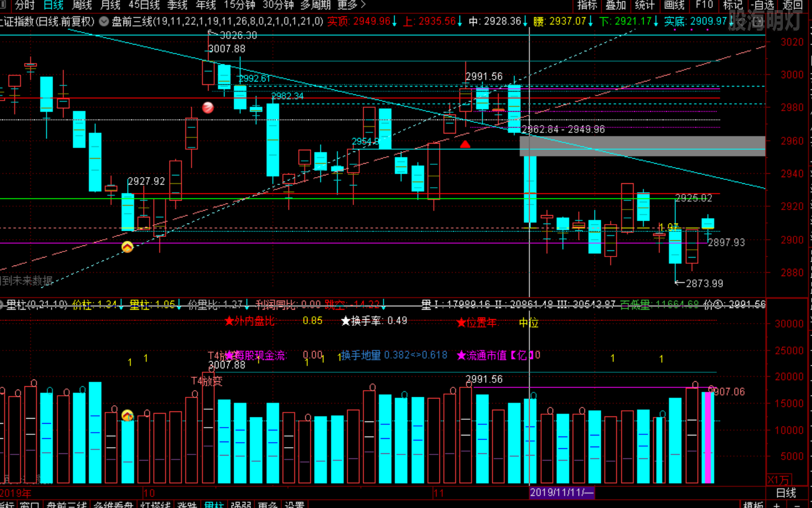Image resolution: width=812 pixels, height=508 pixels.
Task: Open the 统计 statistics tool
Action: tap(645, 5)
